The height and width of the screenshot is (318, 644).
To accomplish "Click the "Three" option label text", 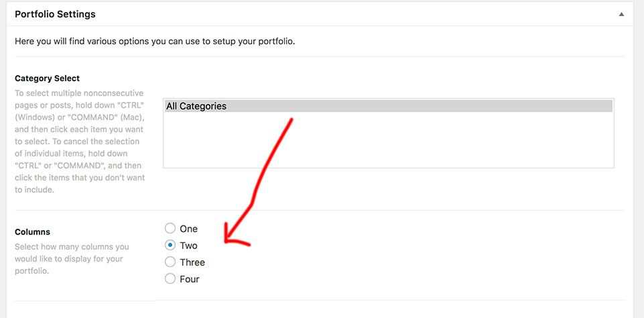I will tap(192, 262).
